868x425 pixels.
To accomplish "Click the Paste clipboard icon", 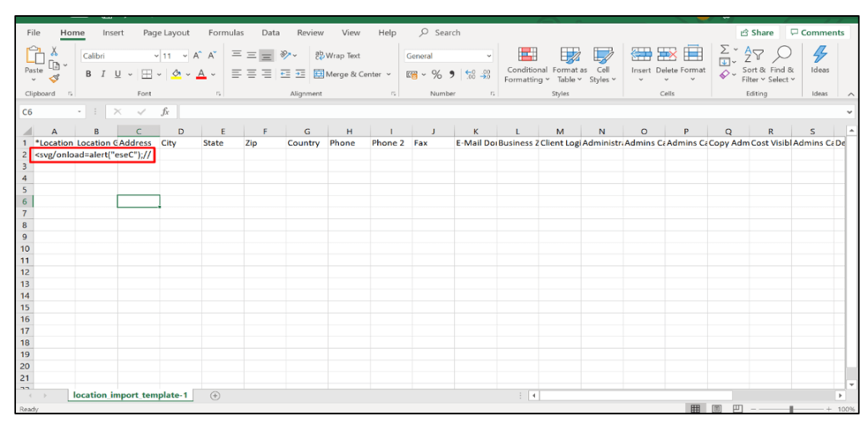I will [35, 55].
